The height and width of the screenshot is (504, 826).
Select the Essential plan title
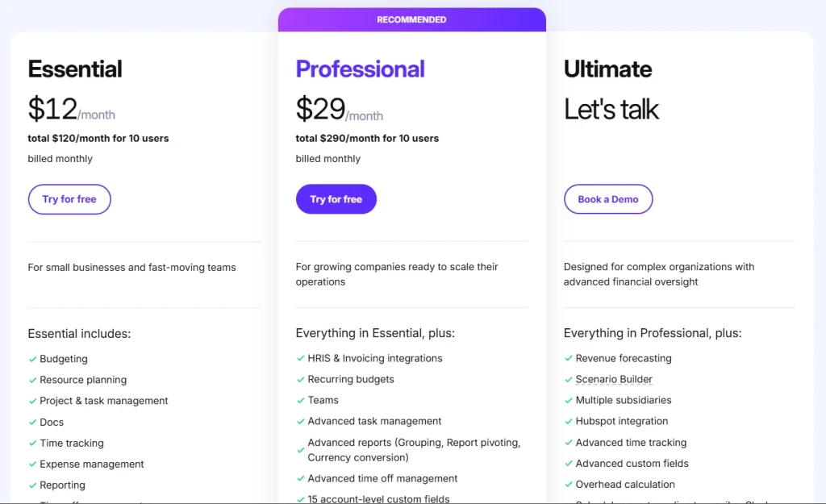point(75,69)
